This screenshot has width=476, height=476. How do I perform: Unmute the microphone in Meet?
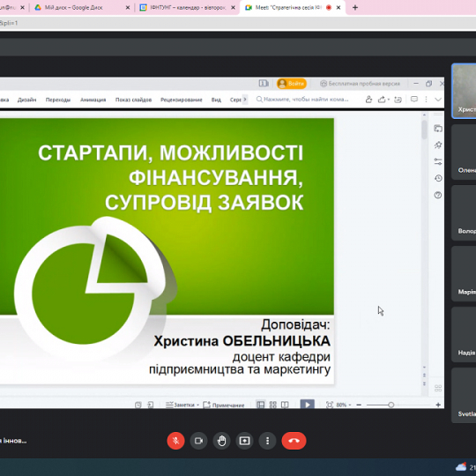click(175, 441)
